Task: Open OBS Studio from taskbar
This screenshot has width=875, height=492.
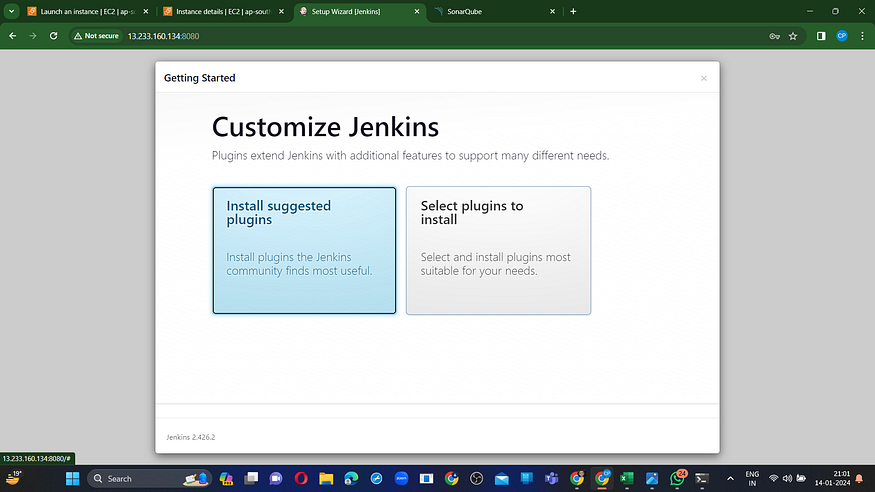Action: [x=477, y=479]
